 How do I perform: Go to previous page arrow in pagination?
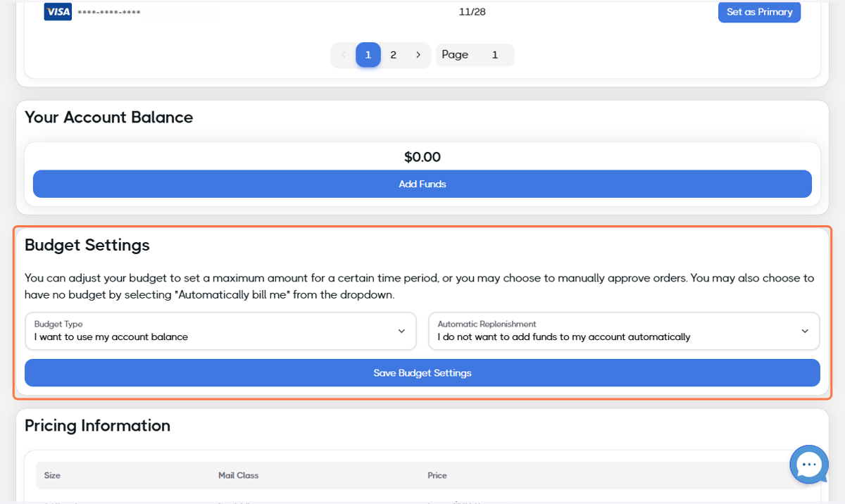344,55
